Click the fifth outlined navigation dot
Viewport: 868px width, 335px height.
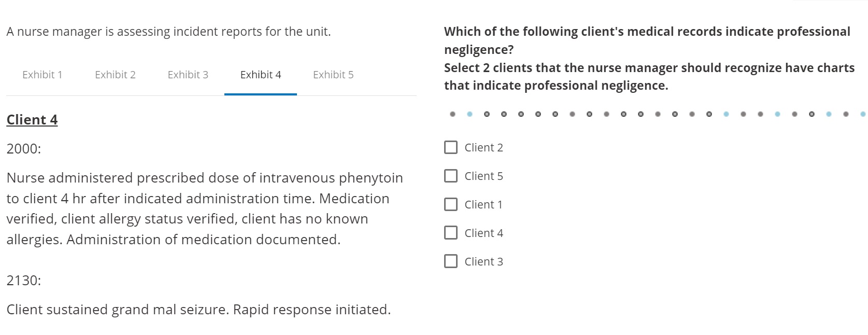click(x=555, y=113)
